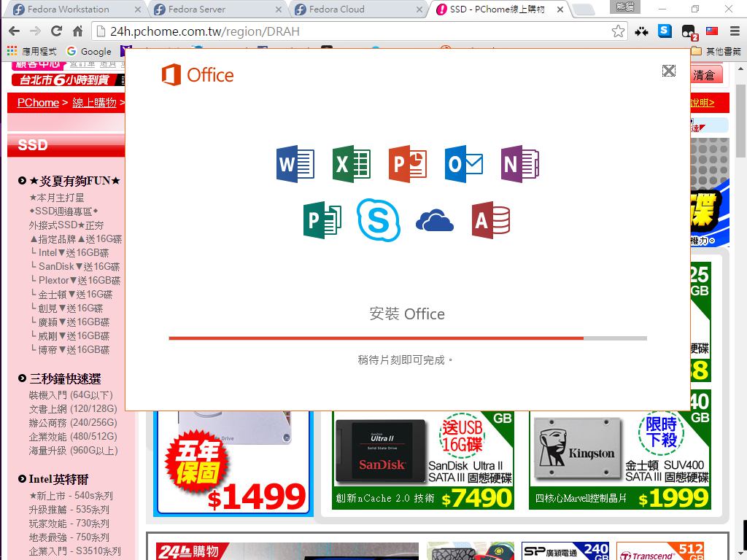The width and height of the screenshot is (747, 560).
Task: Open ★新上市 - 540s系列 link
Action: (x=71, y=496)
